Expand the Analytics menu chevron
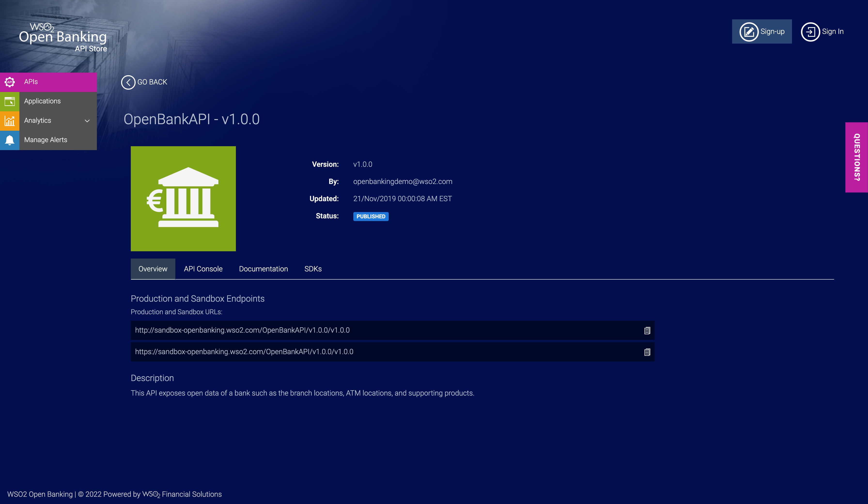This screenshot has width=868, height=504. 87,121
